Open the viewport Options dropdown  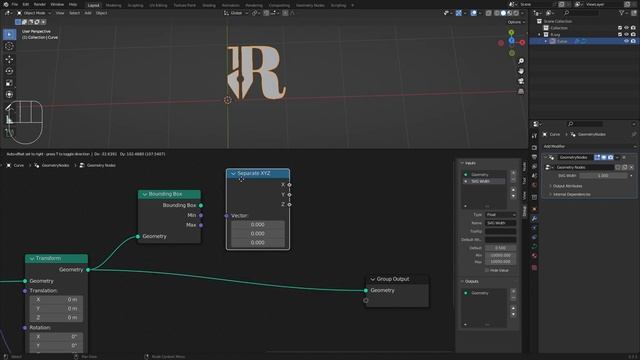tap(516, 22)
